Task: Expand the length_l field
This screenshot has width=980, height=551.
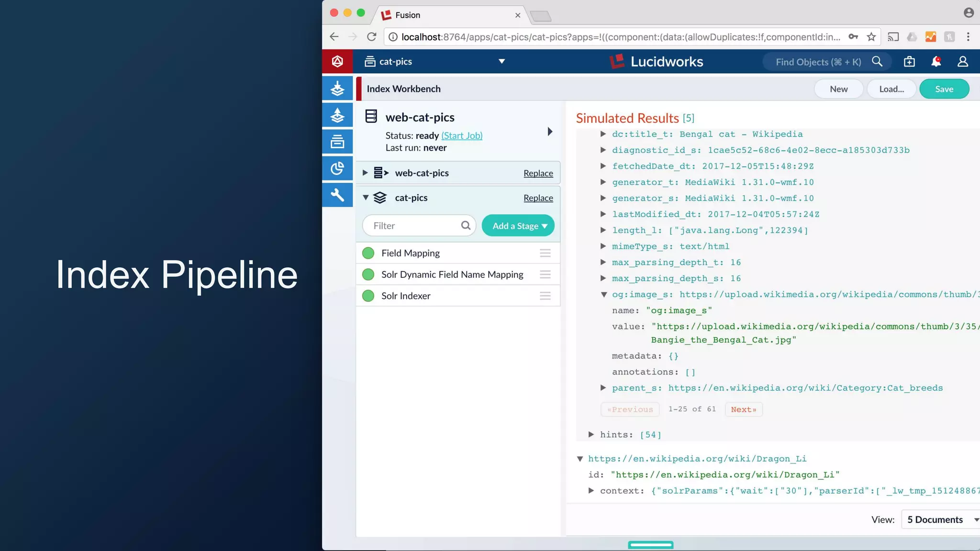Action: pyautogui.click(x=603, y=230)
